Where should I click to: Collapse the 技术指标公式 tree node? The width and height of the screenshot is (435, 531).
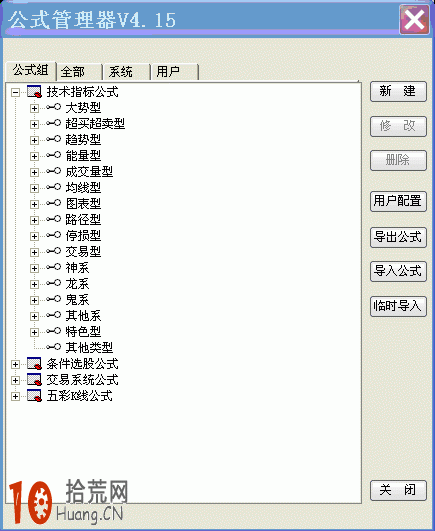tap(15, 92)
